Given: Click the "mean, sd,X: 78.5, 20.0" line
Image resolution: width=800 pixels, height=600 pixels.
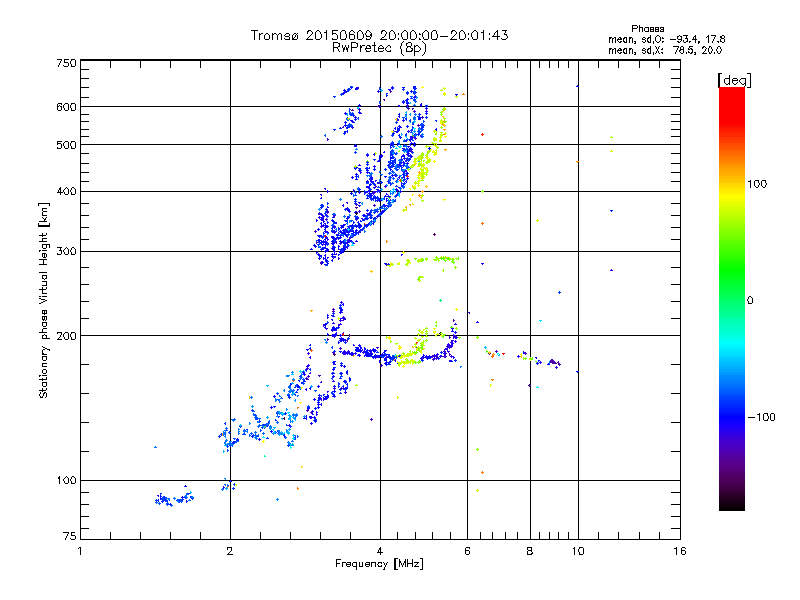Looking at the screenshot, I should point(665,50).
